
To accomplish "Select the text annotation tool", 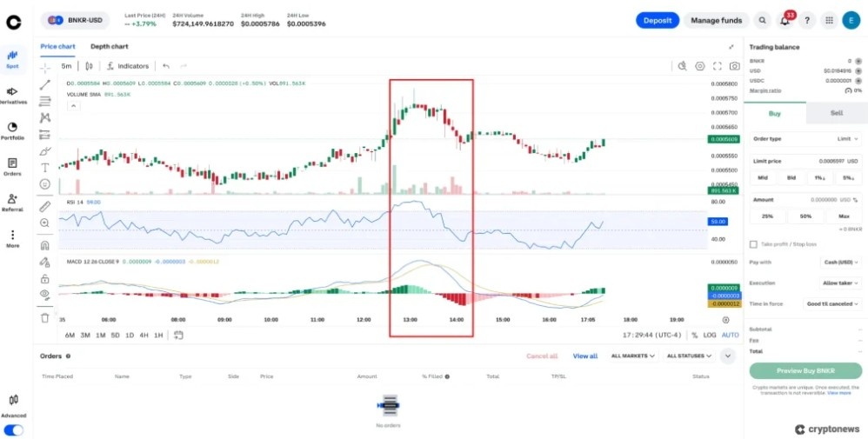I will click(x=45, y=167).
